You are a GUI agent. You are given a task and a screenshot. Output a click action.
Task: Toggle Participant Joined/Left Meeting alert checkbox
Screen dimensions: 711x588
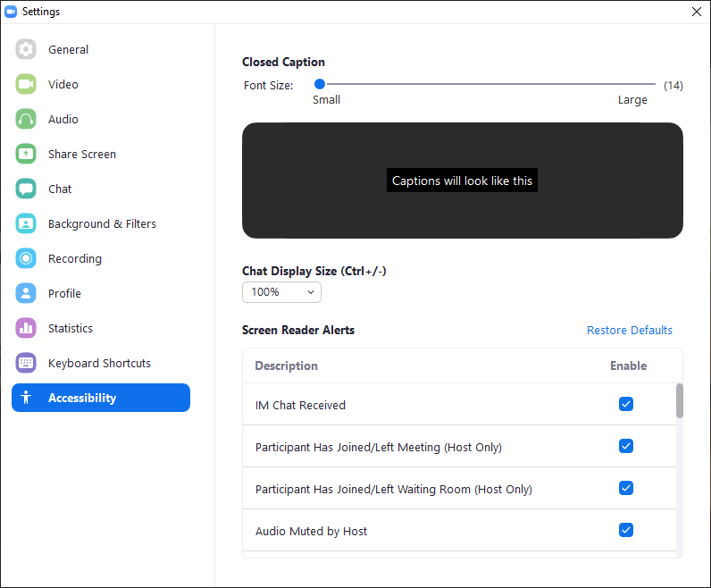point(626,446)
